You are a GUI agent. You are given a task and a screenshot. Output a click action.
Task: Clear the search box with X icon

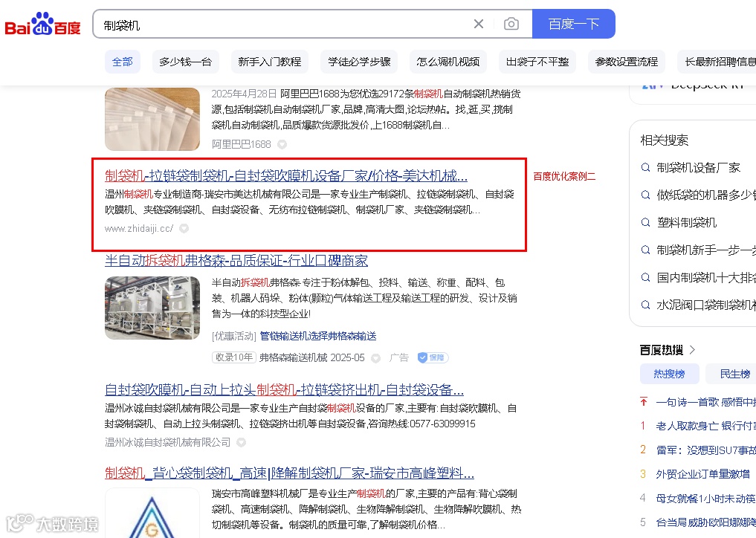click(478, 24)
